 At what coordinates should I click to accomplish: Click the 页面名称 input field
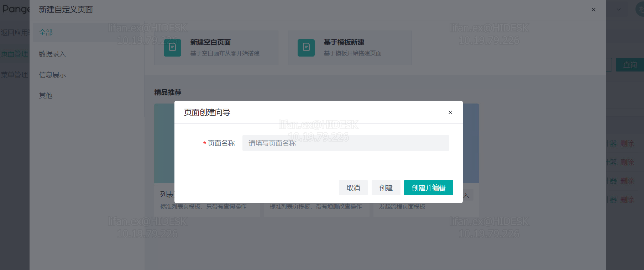(346, 143)
